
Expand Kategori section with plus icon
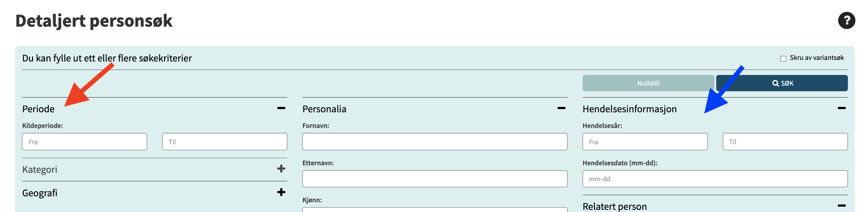pos(281,169)
